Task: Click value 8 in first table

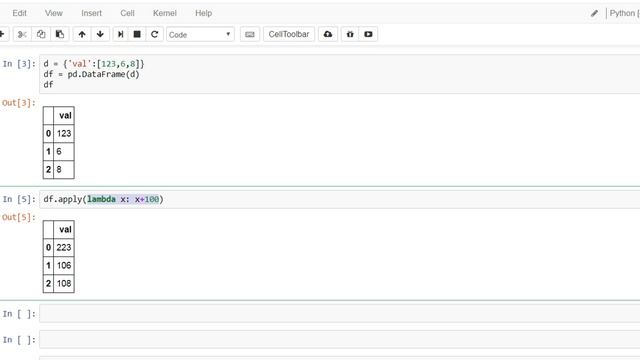Action: [x=59, y=169]
